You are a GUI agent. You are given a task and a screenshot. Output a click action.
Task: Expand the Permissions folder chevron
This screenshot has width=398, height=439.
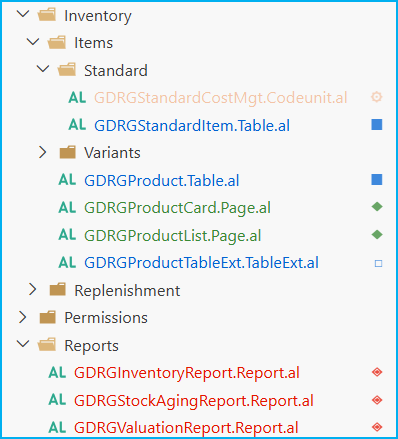click(22, 317)
